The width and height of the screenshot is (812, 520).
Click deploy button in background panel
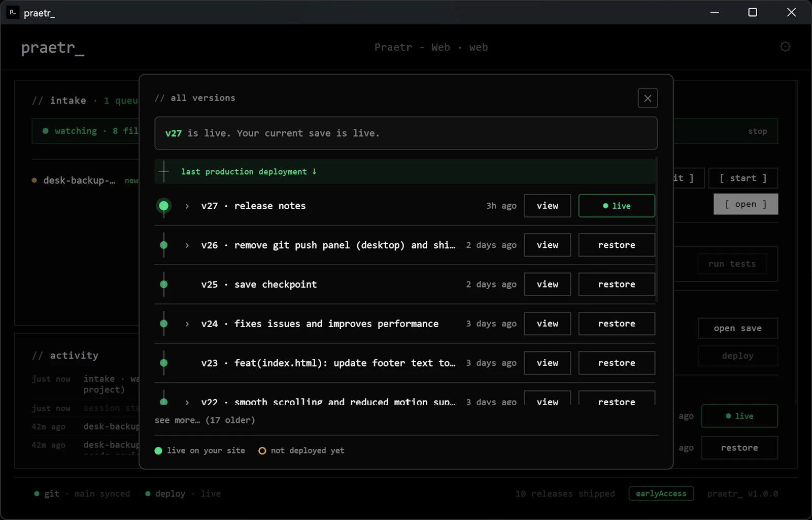737,356
